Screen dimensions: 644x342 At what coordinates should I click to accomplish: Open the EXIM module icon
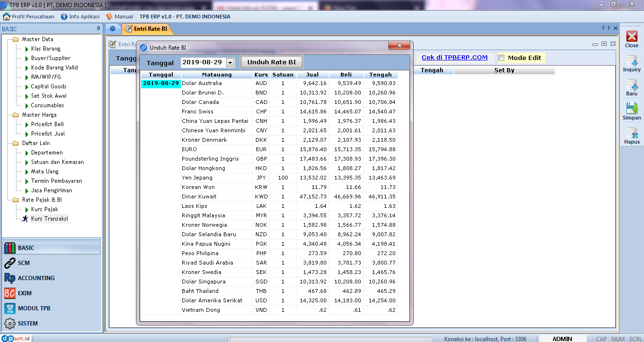[x=10, y=293]
